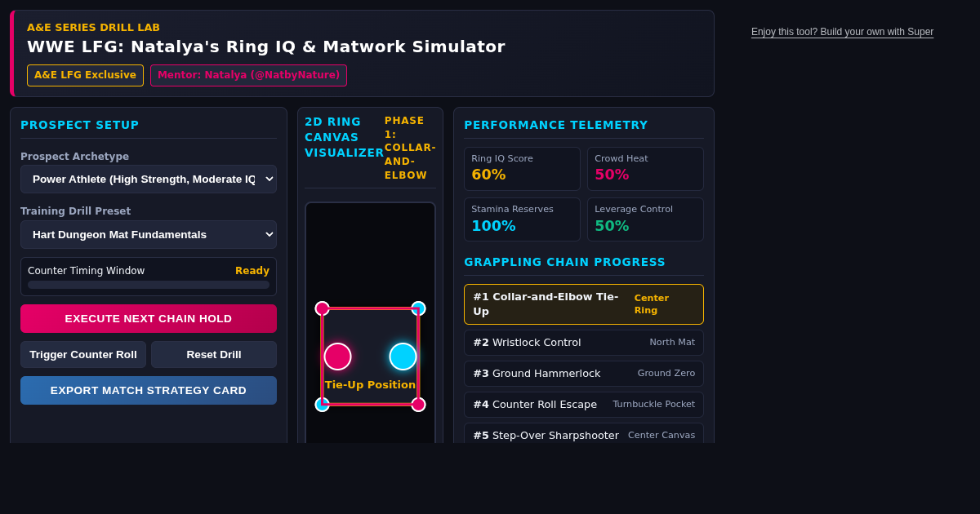Click the Ring IQ Score 60% card
The height and width of the screenshot is (514, 980).
[x=522, y=169]
